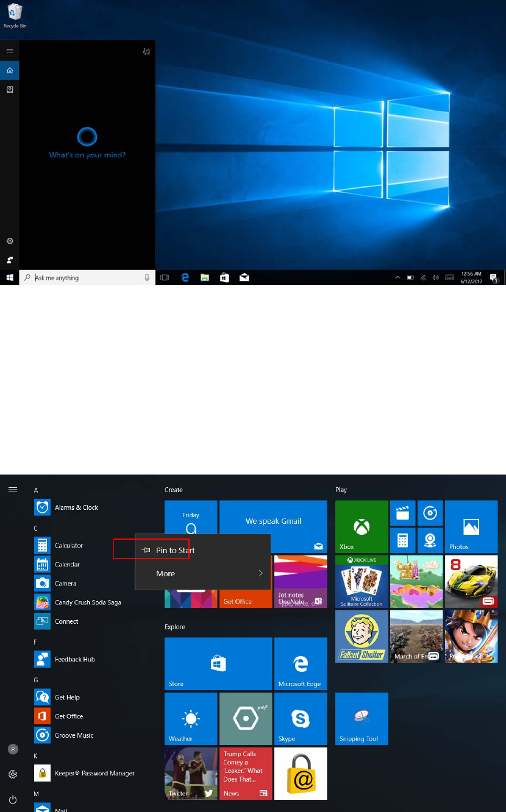The image size is (506, 812).
Task: Open the green Xbox tile
Action: pyautogui.click(x=362, y=526)
